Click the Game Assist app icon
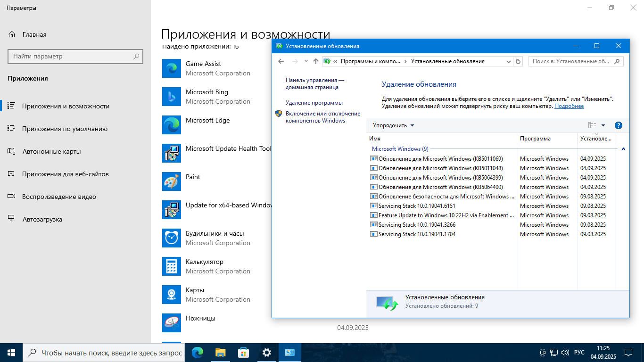The height and width of the screenshot is (362, 644). click(x=172, y=68)
